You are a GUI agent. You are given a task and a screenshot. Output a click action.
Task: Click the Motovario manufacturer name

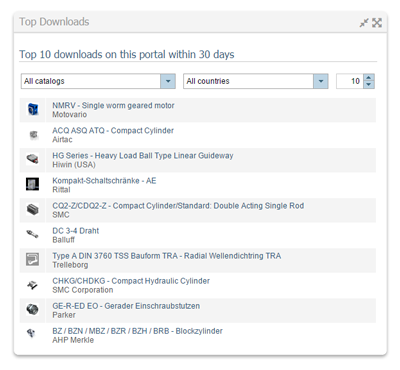tap(69, 115)
